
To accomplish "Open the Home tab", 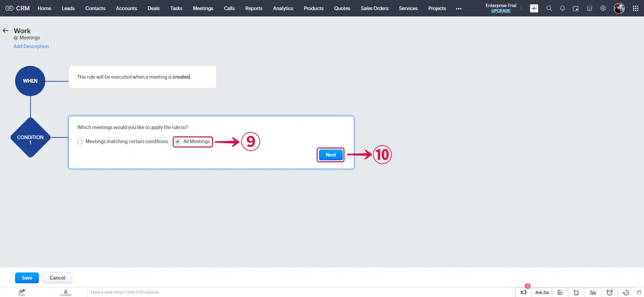I will (x=44, y=8).
